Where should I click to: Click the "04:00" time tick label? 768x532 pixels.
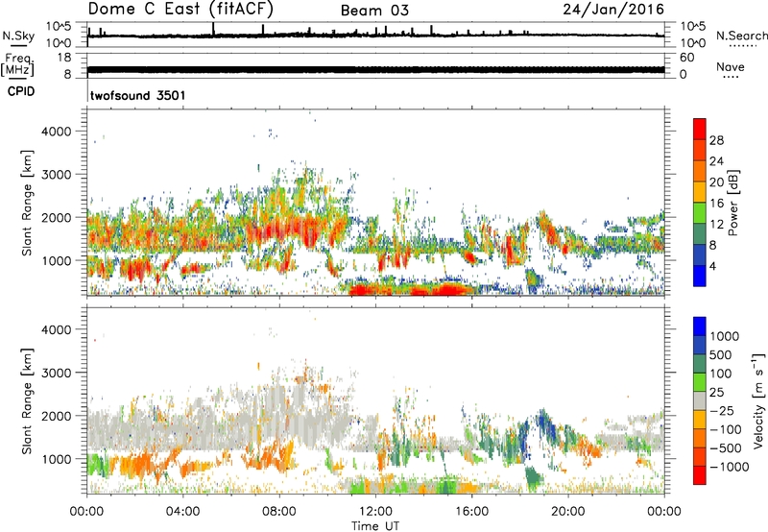tap(182, 512)
